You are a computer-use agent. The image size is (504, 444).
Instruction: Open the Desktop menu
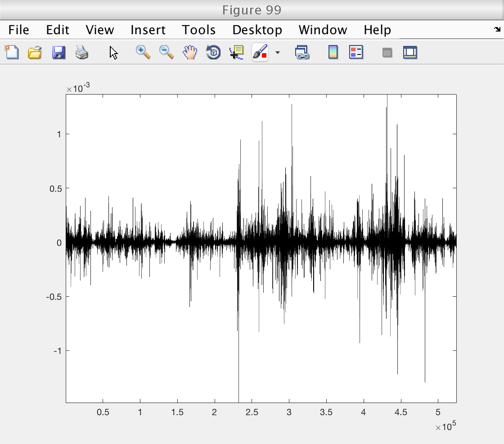point(257,30)
